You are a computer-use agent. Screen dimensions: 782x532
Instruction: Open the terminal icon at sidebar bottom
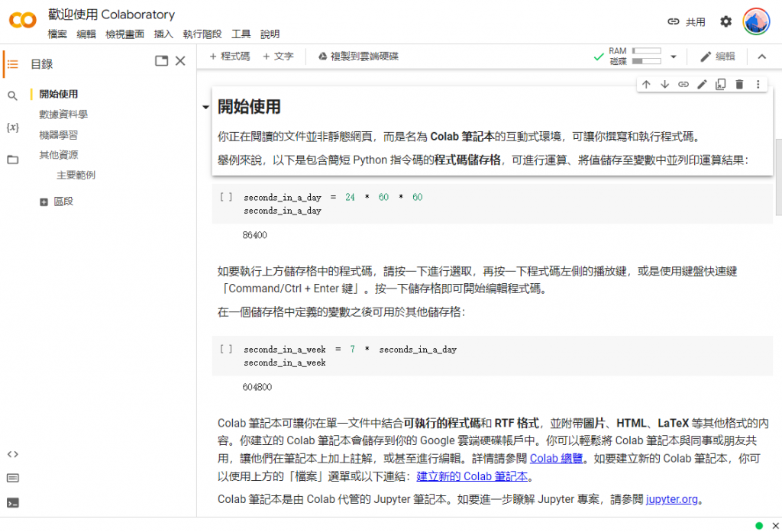tap(12, 502)
